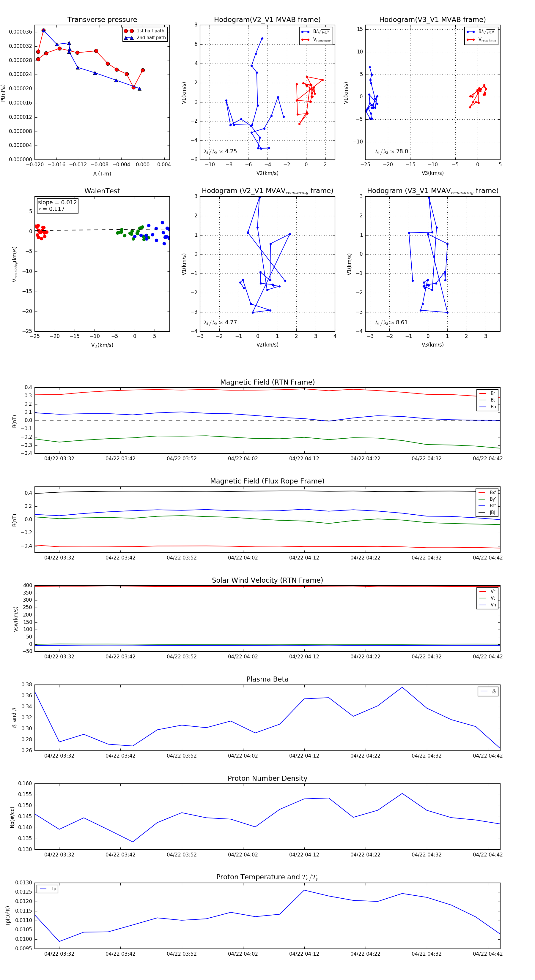Select the "|B|" legend entry
Viewport: 535px width, 980px height.
tap(487, 513)
